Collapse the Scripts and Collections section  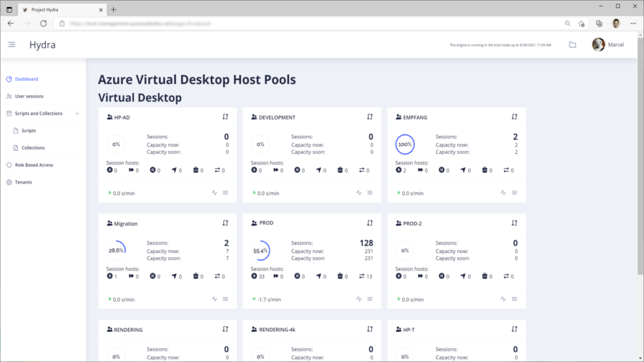coord(77,114)
